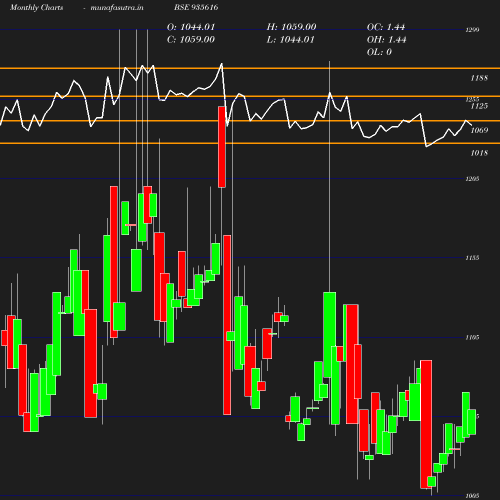This screenshot has width=500, height=500.
Task: Click the close value "C: 1059.00"
Action: click(x=191, y=39)
